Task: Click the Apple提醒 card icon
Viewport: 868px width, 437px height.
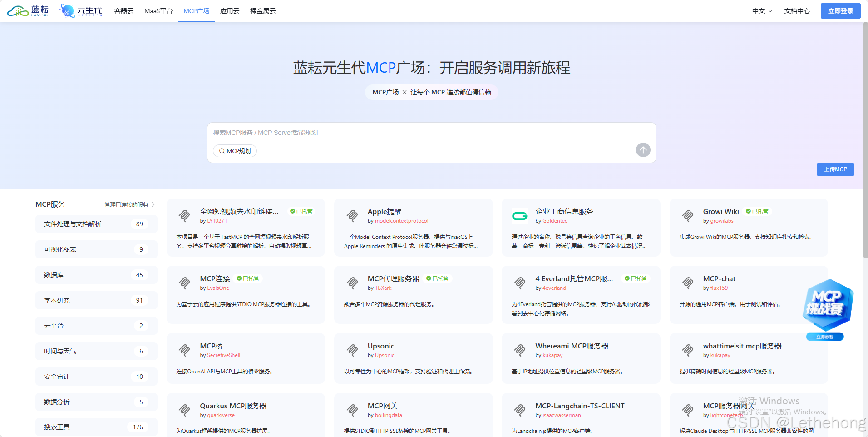Action: coord(352,216)
